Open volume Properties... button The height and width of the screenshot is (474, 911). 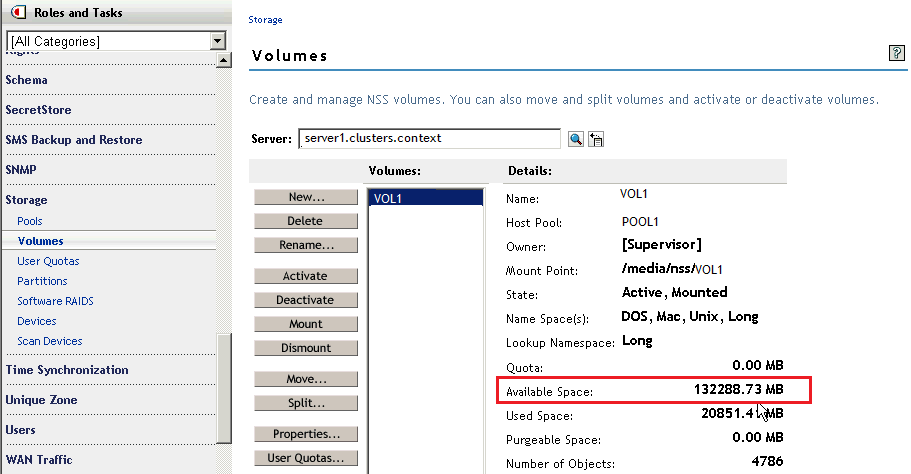(x=305, y=434)
